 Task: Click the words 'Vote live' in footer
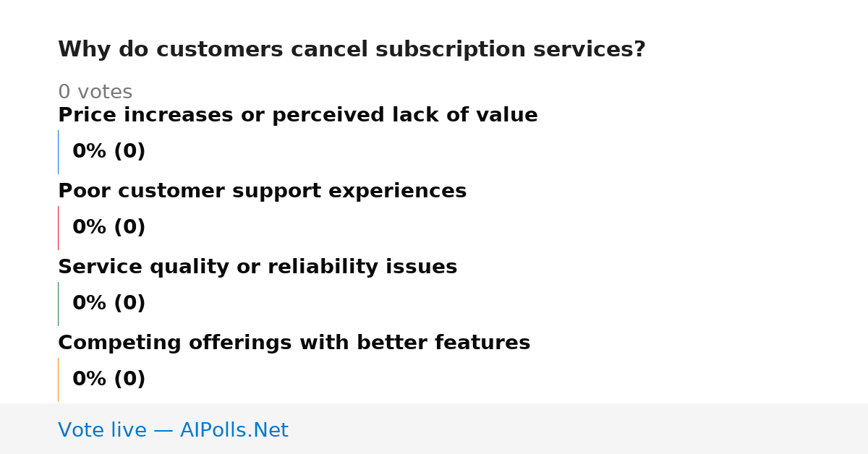point(102,430)
